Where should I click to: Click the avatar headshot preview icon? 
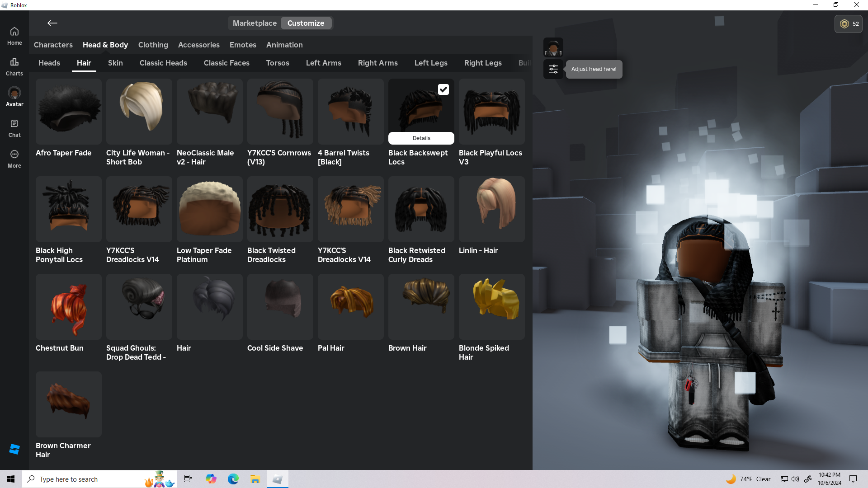tap(553, 47)
